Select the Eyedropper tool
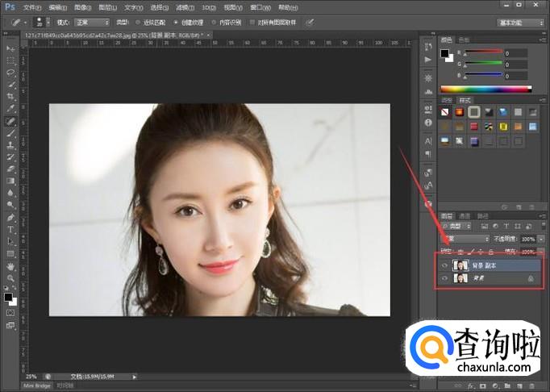 tap(10, 108)
